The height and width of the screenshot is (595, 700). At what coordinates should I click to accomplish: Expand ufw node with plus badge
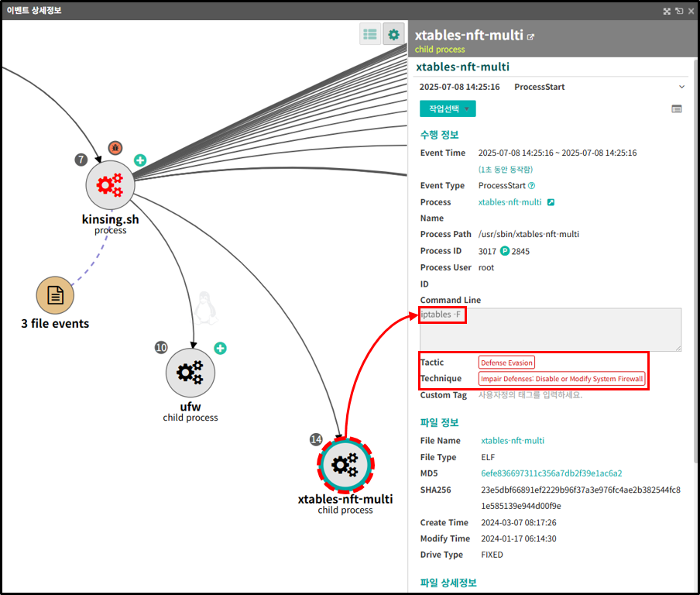click(220, 349)
